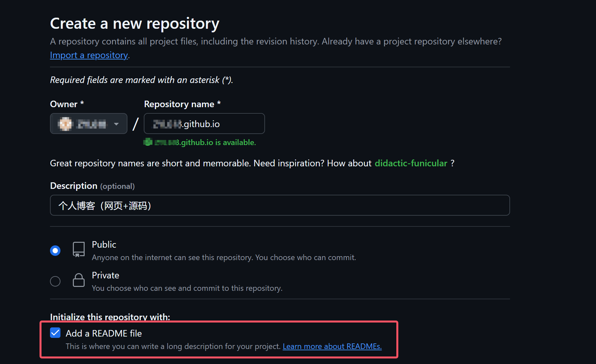This screenshot has width=596, height=364.
Task: Click the Private padlock icon
Action: click(x=79, y=280)
